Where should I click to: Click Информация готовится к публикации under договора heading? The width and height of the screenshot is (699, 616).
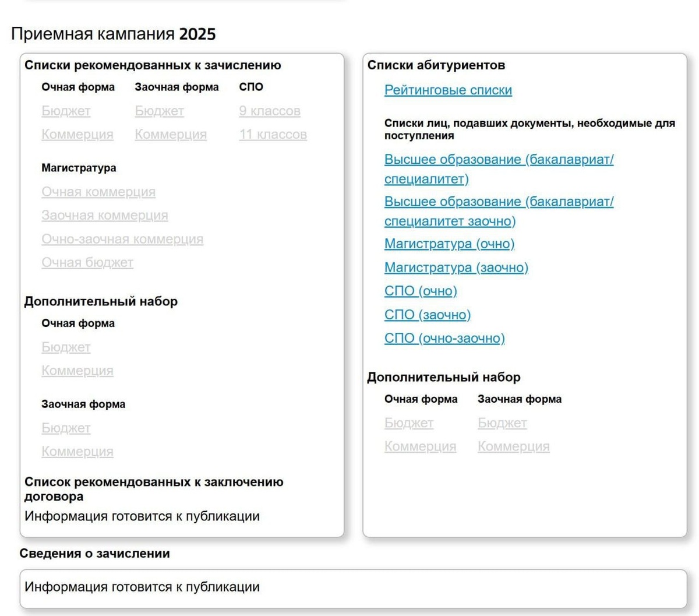pos(142,516)
